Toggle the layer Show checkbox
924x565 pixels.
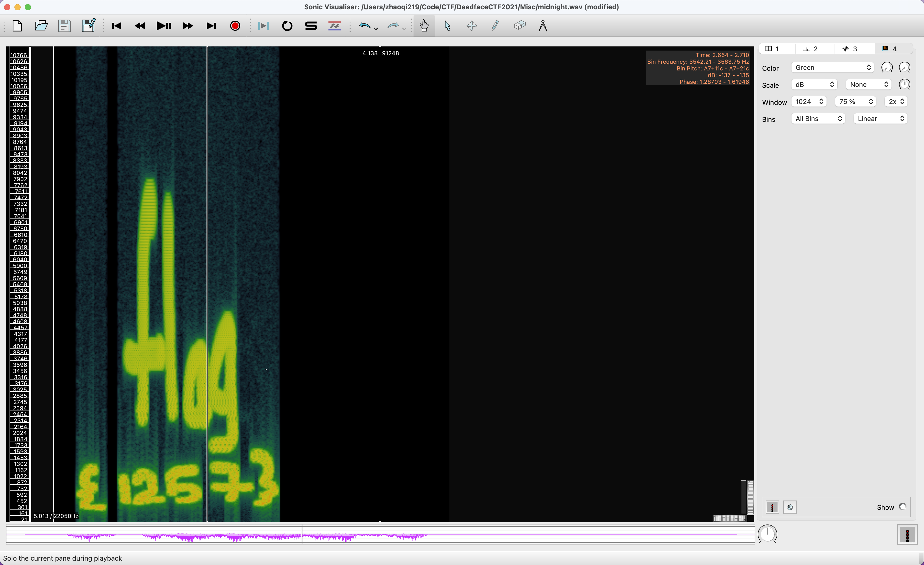pos(902,507)
